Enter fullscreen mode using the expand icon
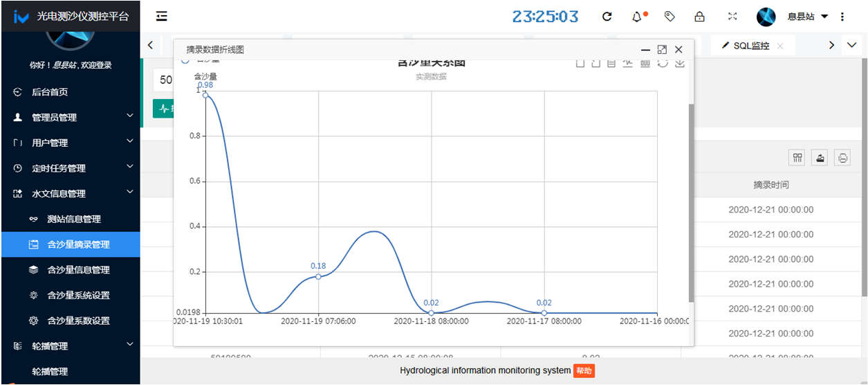The height and width of the screenshot is (385, 868). click(732, 16)
